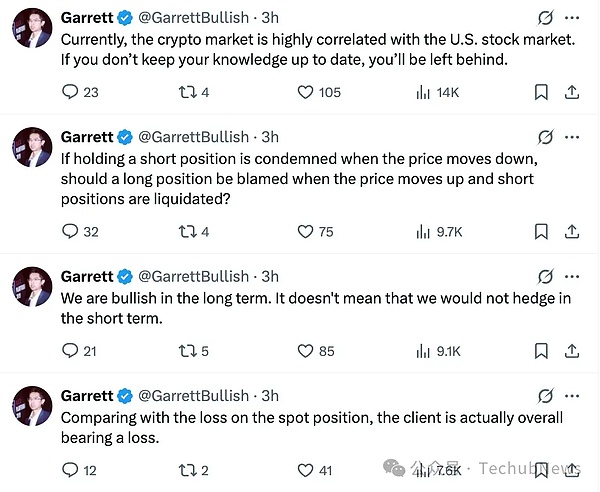Click Grok icon on first tweet
This screenshot has height=492, width=600.
546,17
